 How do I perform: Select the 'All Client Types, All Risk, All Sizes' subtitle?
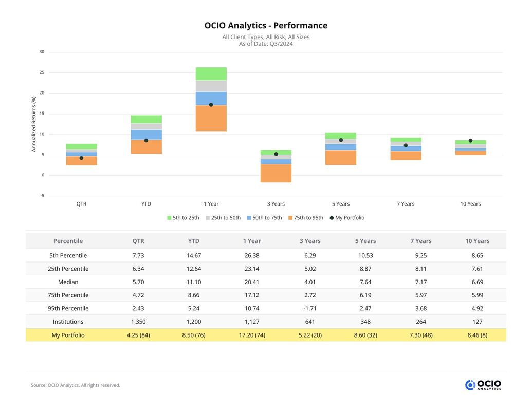tap(266, 37)
